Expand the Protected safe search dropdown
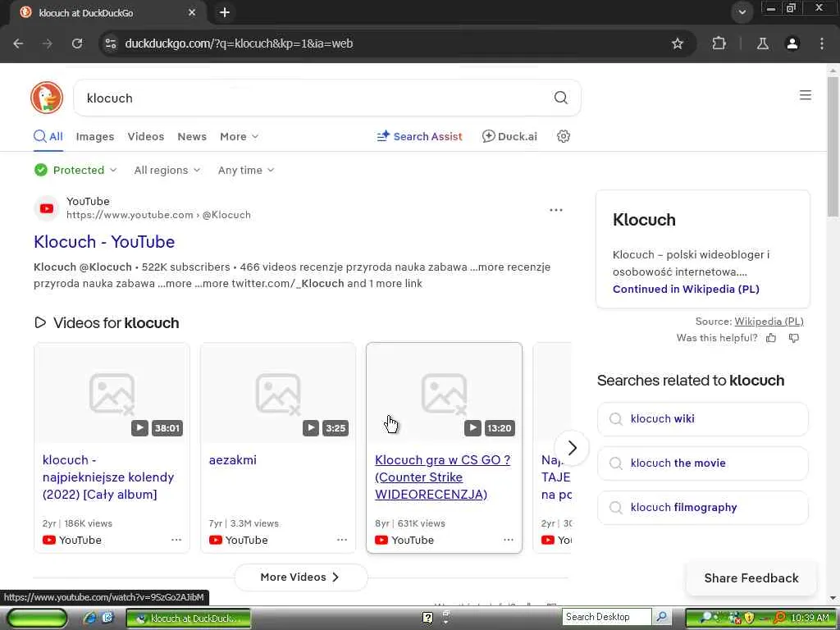Image resolution: width=840 pixels, height=630 pixels. (75, 171)
